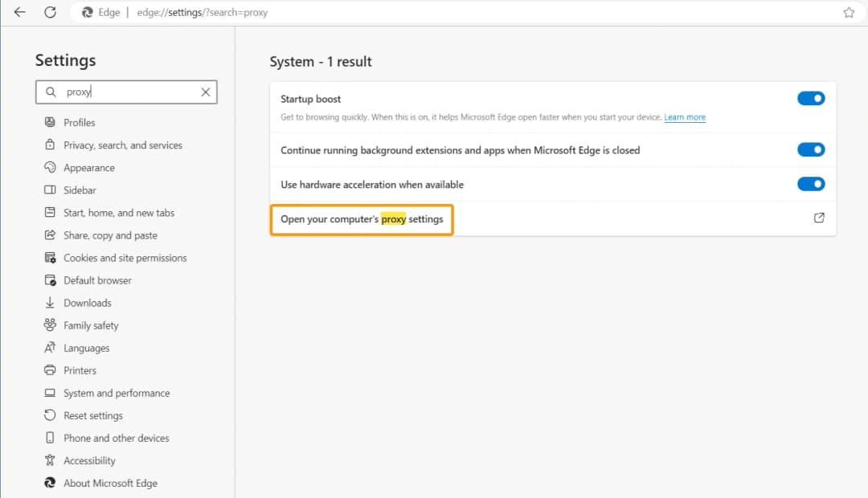This screenshot has height=498, width=868.
Task: Click the back arrow in the toolbar
Action: click(19, 12)
